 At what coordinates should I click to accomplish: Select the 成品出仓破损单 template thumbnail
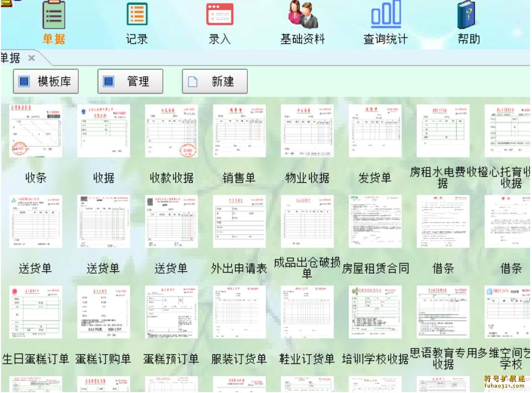point(307,221)
